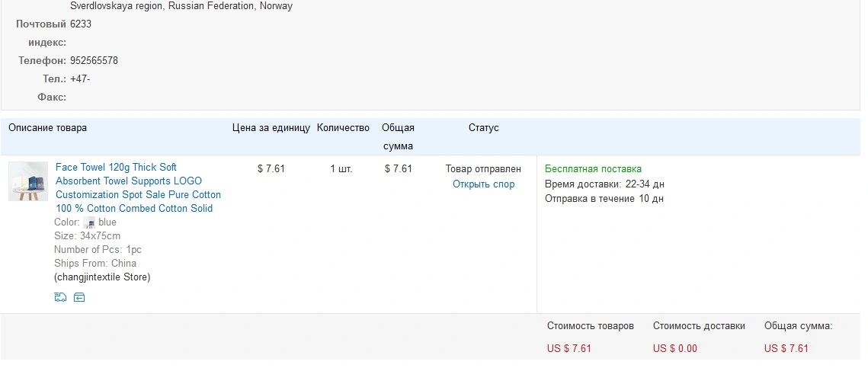Image resolution: width=868 pixels, height=368 pixels.
Task: Click the Общая сумма US $ 7.61 total
Action: (786, 348)
